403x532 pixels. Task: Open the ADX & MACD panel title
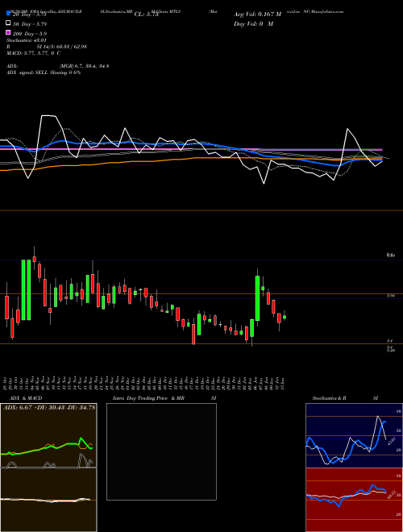(26, 398)
